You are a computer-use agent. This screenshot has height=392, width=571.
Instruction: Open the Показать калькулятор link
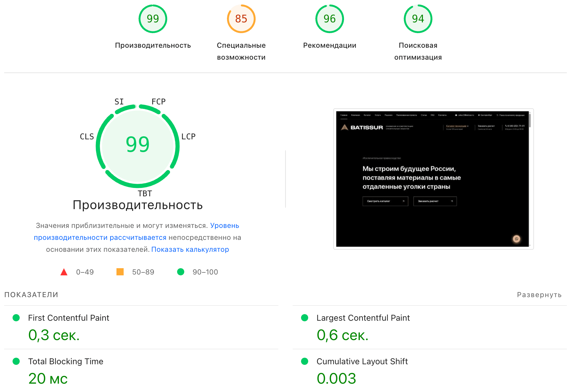(x=190, y=249)
